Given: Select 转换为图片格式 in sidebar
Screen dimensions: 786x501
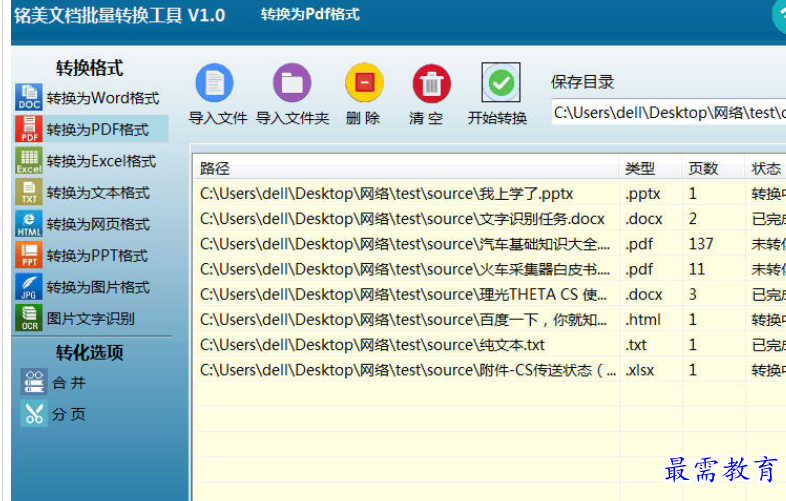Looking at the screenshot, I should [x=98, y=287].
